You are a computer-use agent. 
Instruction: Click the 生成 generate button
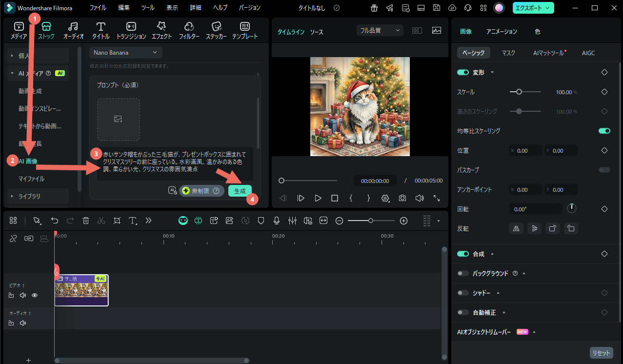(240, 191)
